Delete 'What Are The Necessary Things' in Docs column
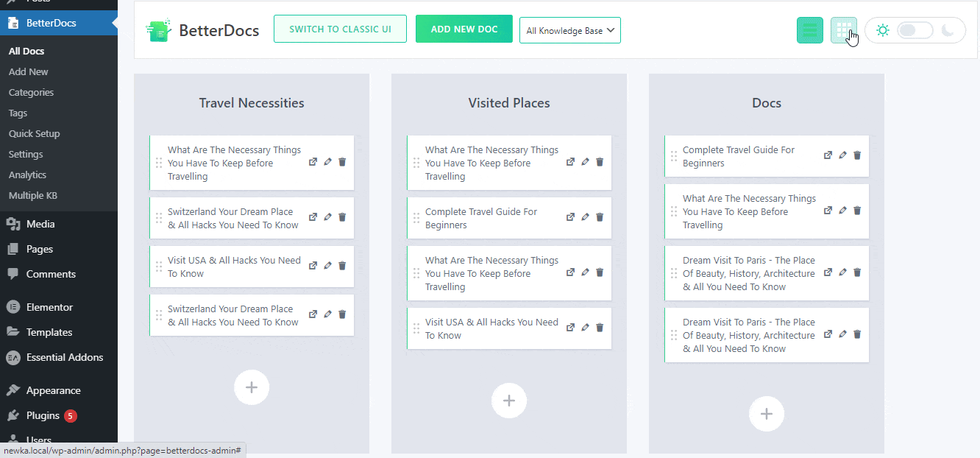This screenshot has width=980, height=458. pyautogui.click(x=857, y=211)
